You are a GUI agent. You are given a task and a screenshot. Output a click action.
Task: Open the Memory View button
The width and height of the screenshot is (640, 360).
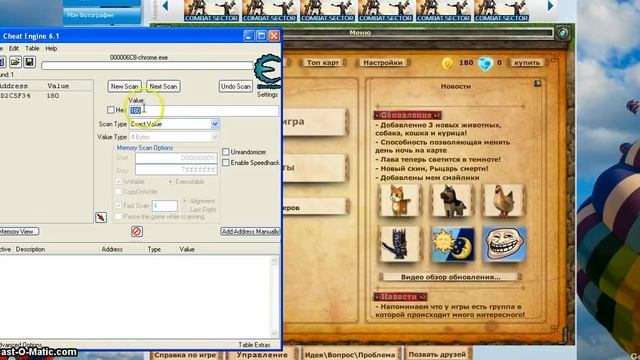point(18,231)
